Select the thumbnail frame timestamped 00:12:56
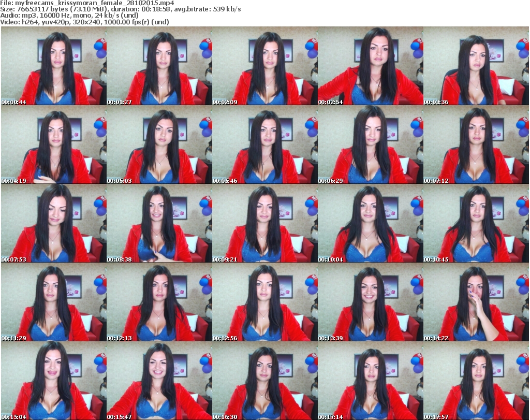 pyautogui.click(x=264, y=301)
